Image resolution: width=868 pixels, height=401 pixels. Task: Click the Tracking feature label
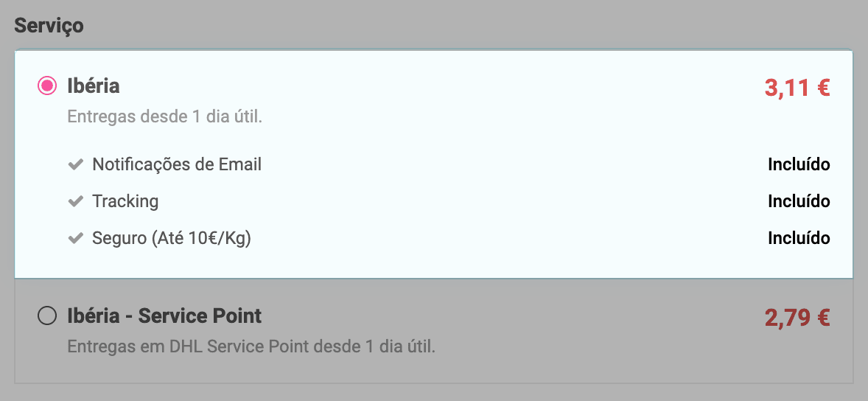click(x=125, y=201)
